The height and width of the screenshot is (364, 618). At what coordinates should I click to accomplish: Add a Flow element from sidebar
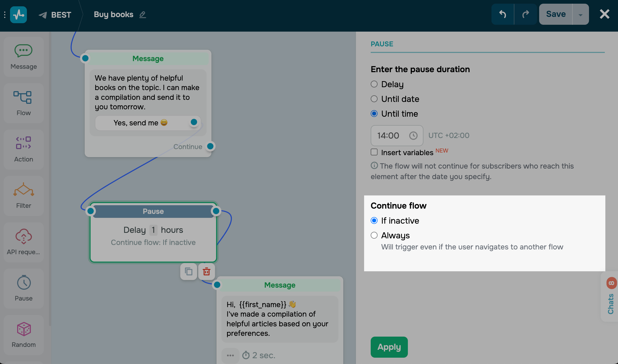tap(23, 103)
